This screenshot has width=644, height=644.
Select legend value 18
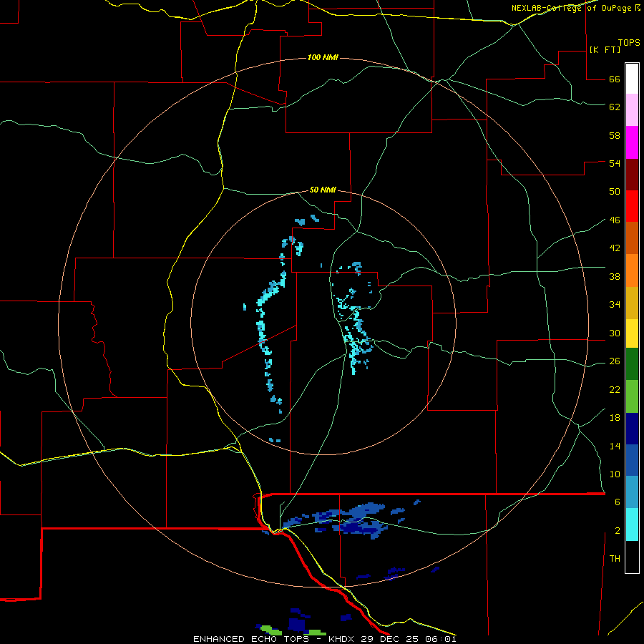tap(615, 418)
